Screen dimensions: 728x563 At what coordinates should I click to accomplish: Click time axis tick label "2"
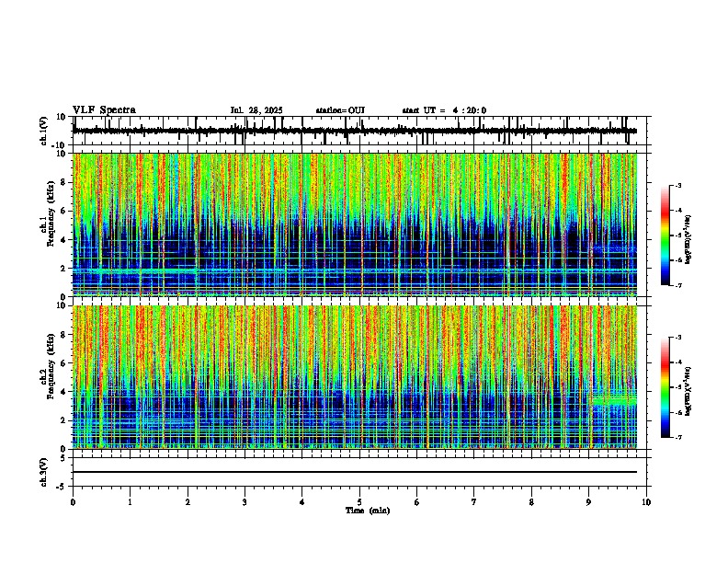[188, 502]
